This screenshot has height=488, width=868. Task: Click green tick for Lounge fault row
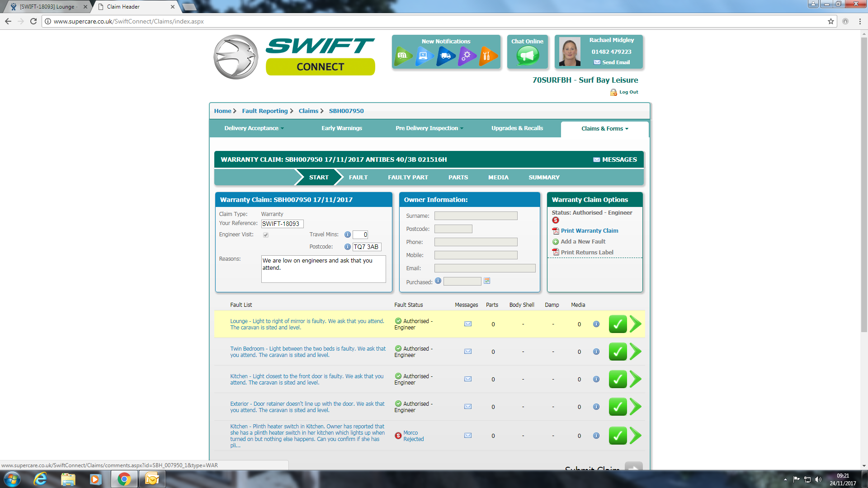pos(618,324)
